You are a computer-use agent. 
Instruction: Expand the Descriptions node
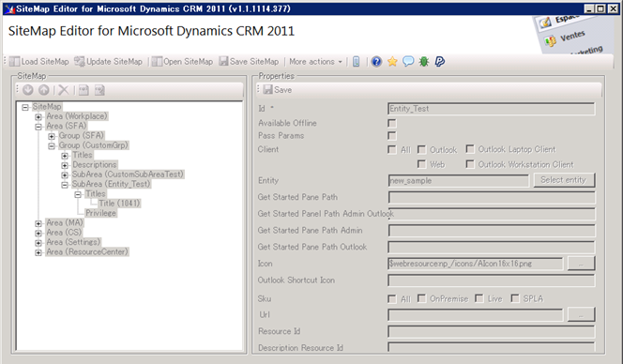click(x=65, y=165)
